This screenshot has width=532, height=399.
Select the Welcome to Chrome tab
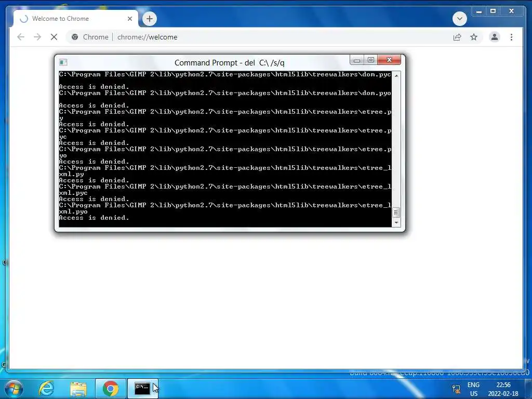click(76, 19)
